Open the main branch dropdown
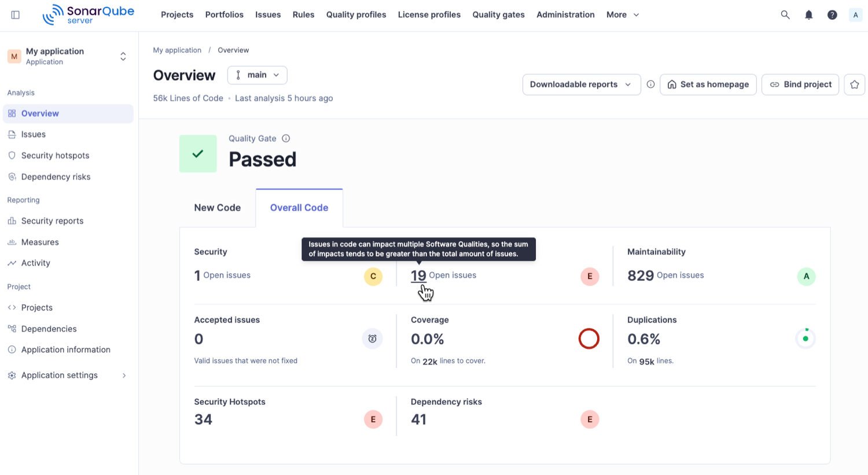Viewport: 868px width, 475px height. 258,75
